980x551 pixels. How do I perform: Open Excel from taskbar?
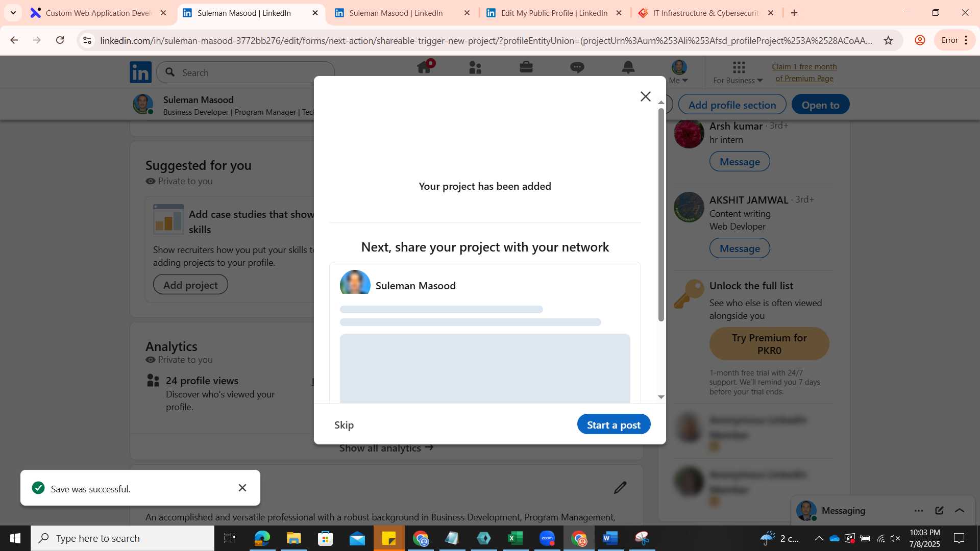pos(515,538)
